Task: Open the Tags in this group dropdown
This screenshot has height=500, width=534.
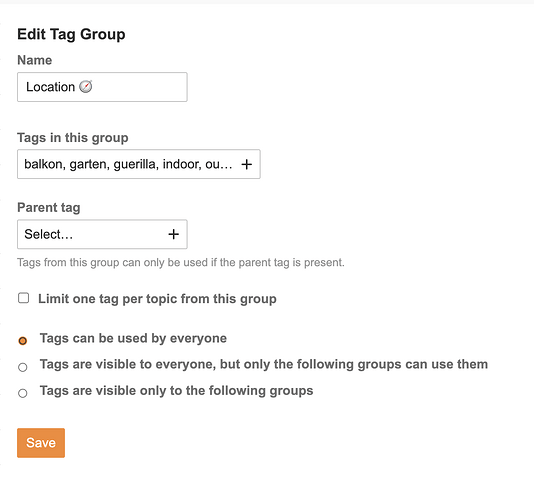Action: coord(139,164)
